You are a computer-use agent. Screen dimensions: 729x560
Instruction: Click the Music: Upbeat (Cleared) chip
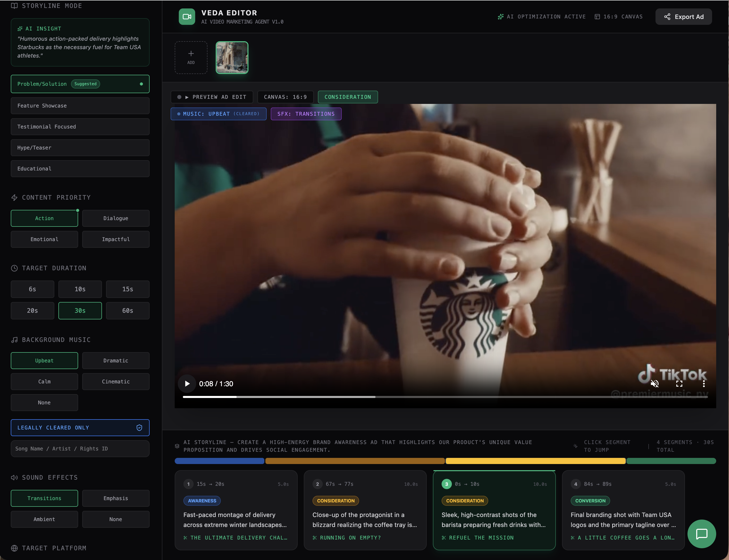coord(218,114)
